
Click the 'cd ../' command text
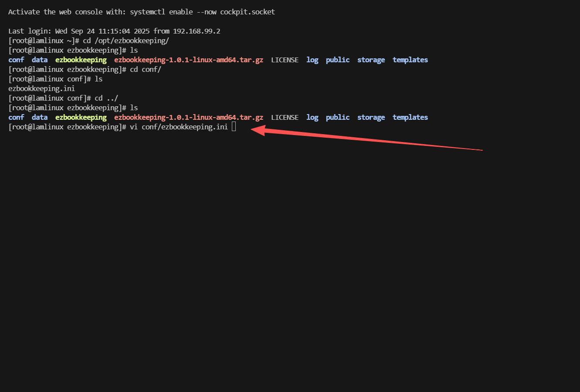106,98
